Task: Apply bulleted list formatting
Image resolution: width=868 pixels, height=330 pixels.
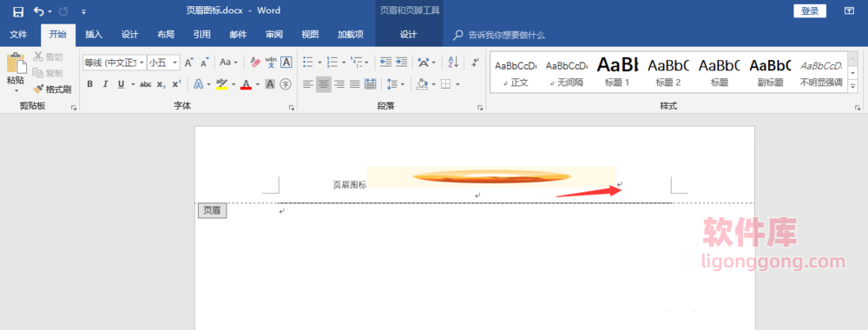Action: [x=308, y=63]
